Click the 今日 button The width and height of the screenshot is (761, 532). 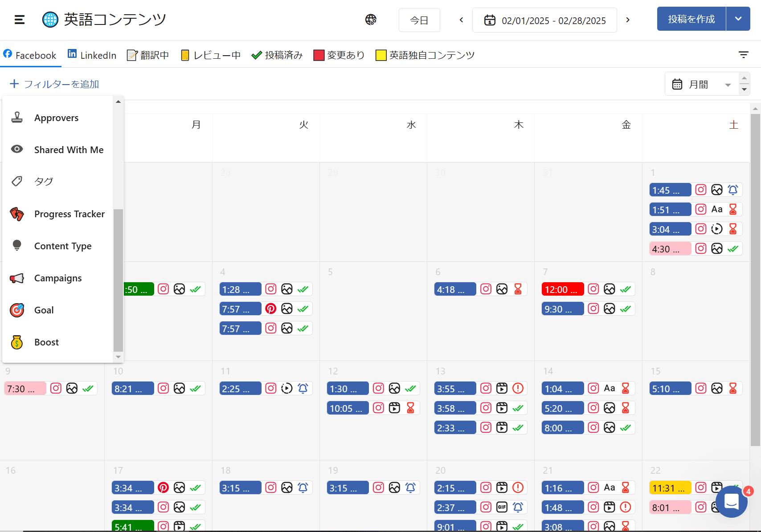[419, 20]
